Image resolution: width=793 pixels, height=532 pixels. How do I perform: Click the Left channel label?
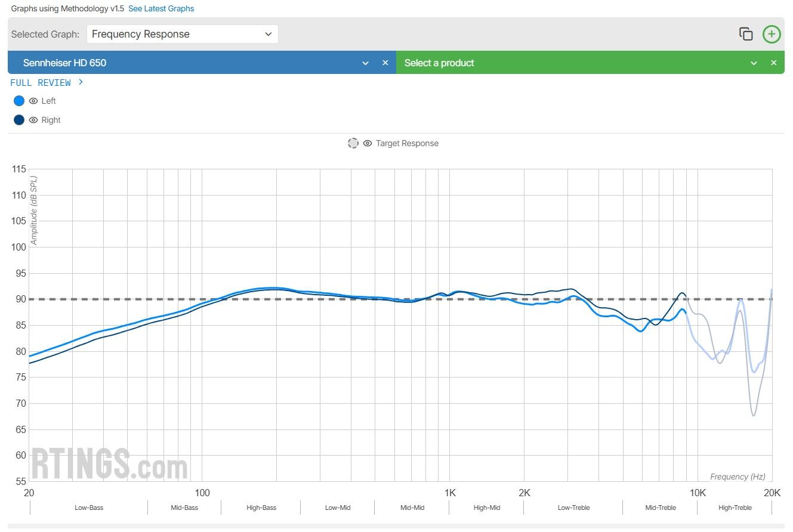point(48,101)
